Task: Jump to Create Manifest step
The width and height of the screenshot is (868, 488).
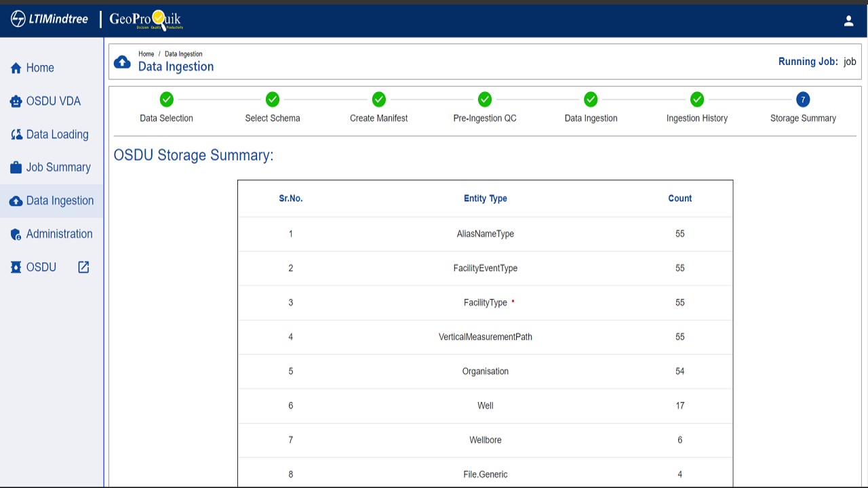Action: point(378,100)
